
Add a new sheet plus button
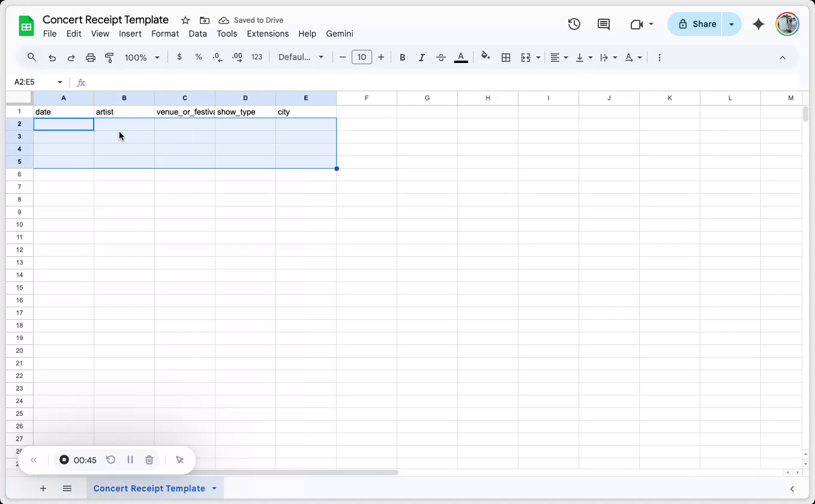click(x=43, y=488)
